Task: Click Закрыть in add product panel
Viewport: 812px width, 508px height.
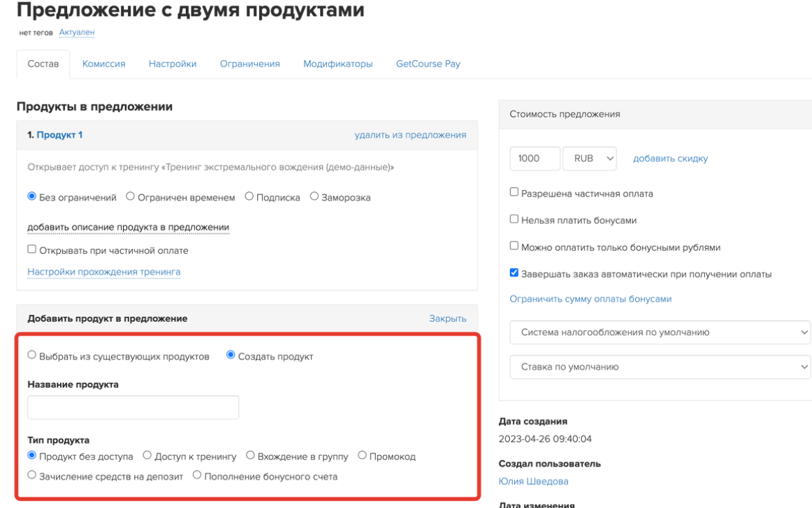Action: tap(447, 319)
